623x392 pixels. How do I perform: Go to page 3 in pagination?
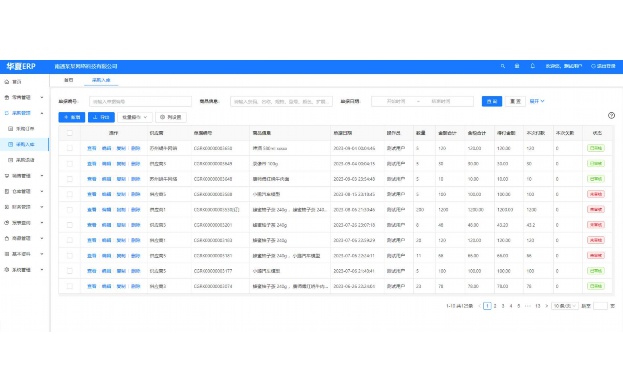(503, 306)
